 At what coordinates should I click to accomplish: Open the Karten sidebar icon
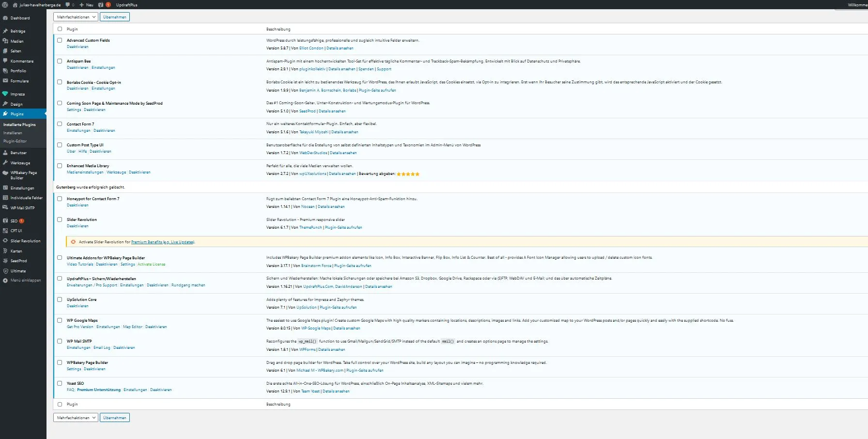coord(5,251)
